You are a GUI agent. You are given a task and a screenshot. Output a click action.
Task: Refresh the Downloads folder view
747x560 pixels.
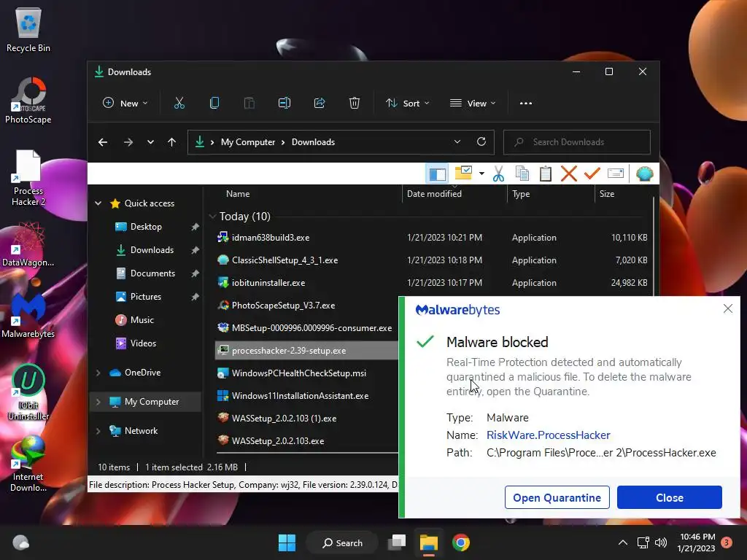[x=481, y=142]
